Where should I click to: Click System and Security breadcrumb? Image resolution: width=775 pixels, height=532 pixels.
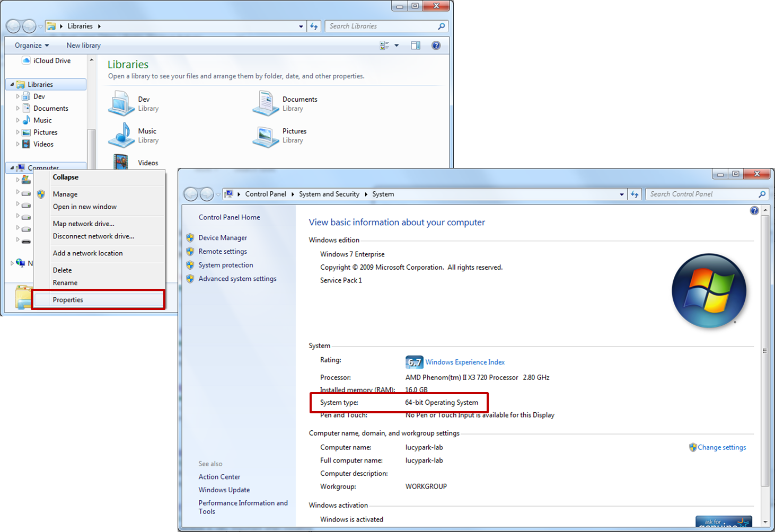click(x=329, y=194)
